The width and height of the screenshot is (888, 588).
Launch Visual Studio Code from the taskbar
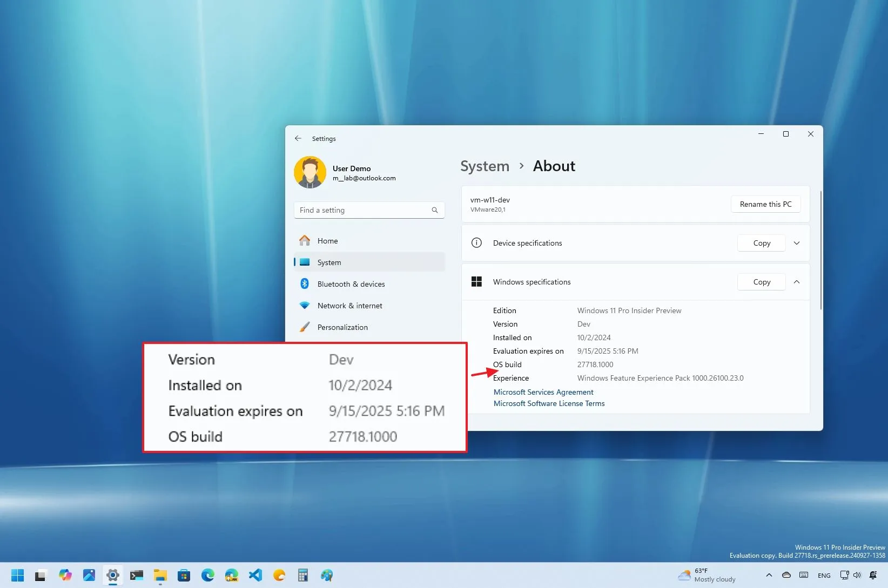(x=257, y=575)
